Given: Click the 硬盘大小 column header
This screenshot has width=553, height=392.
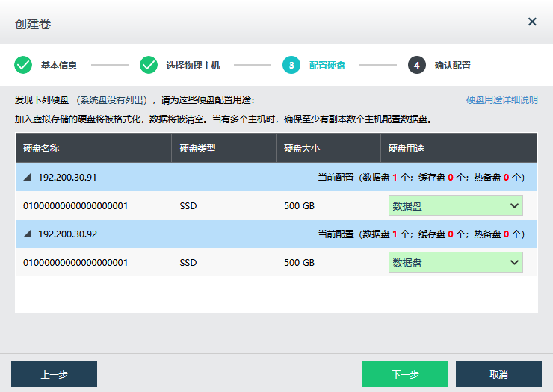Looking at the screenshot, I should pos(302,148).
